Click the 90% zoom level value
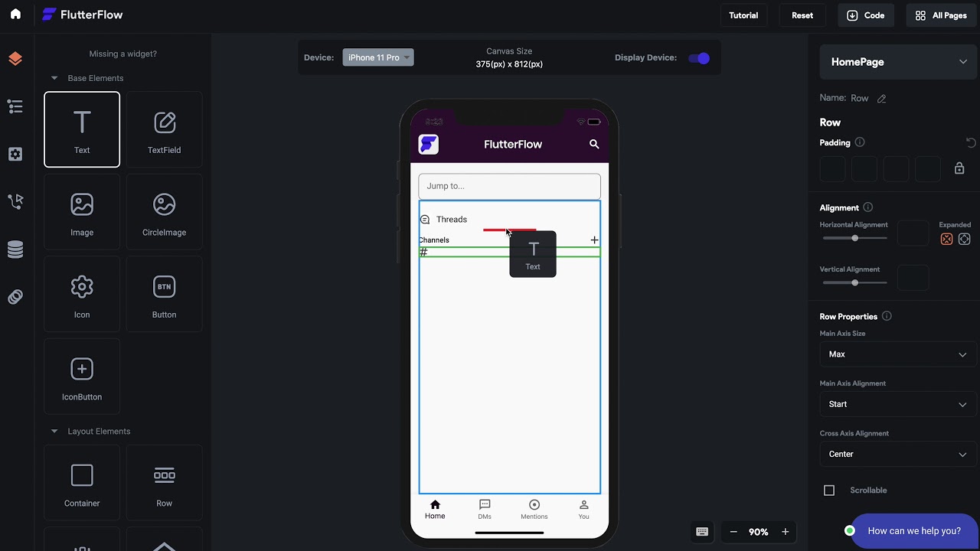The image size is (980, 551). pyautogui.click(x=759, y=532)
